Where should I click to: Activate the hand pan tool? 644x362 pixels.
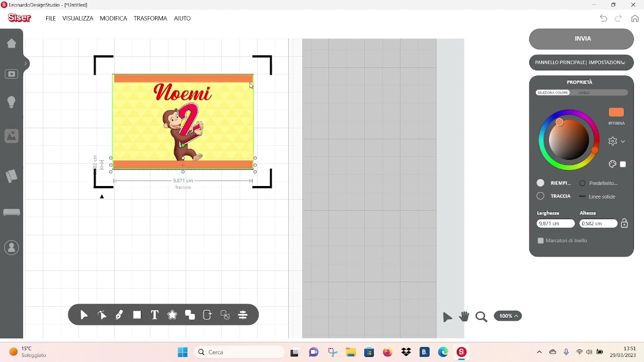pos(464,316)
